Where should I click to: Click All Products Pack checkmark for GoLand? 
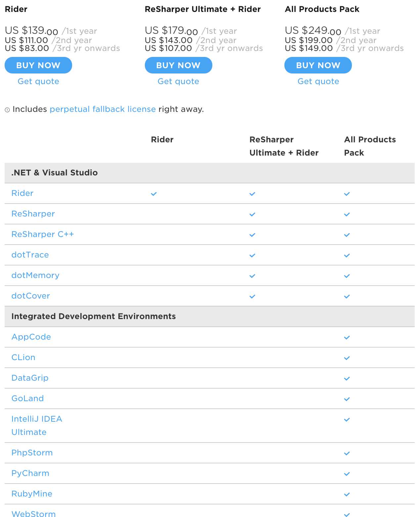point(347,399)
